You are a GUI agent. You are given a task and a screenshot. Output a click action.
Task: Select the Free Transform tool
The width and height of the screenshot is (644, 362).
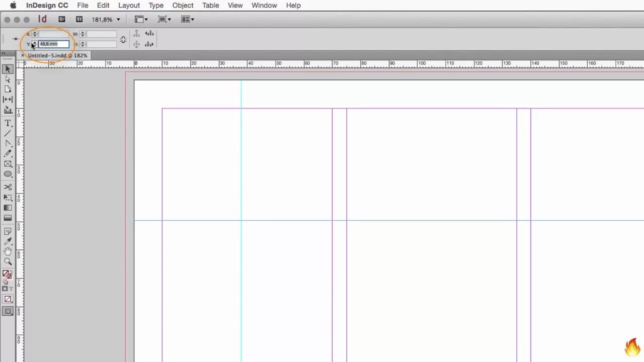8,198
